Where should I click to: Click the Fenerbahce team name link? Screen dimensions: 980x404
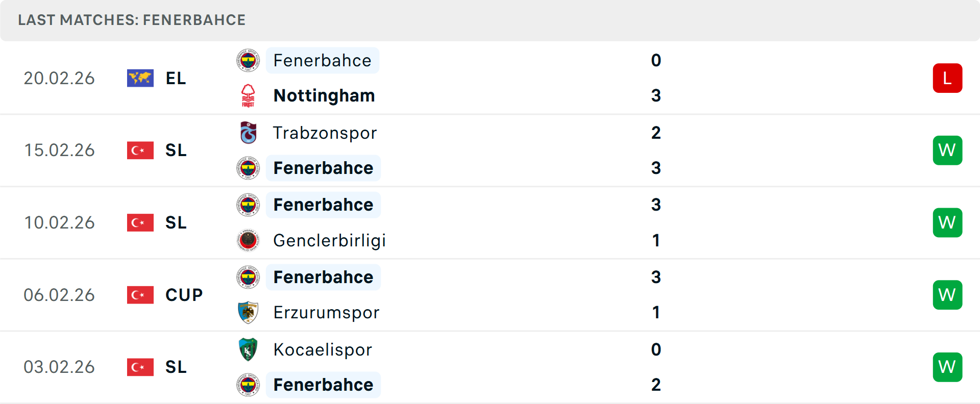coord(322,60)
